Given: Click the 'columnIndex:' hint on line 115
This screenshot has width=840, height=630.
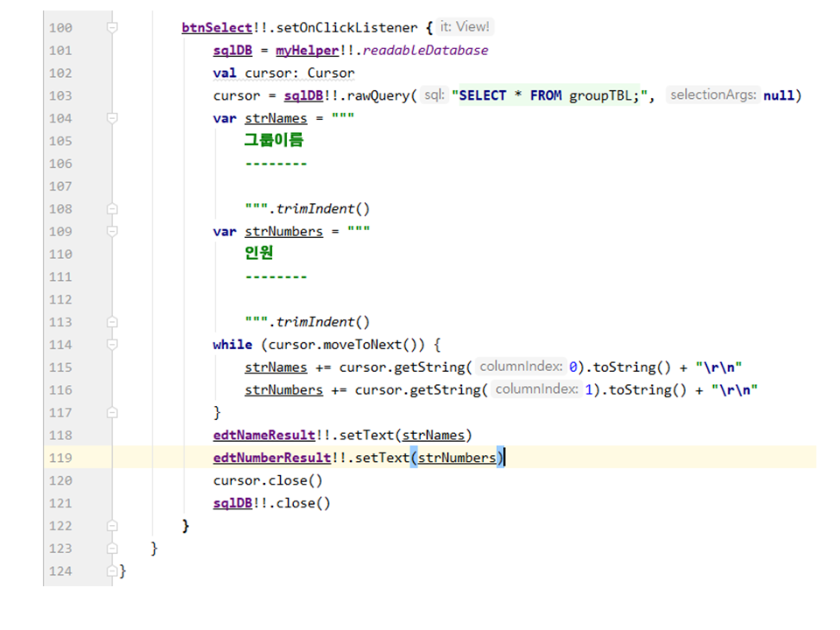Looking at the screenshot, I should click(x=521, y=367).
